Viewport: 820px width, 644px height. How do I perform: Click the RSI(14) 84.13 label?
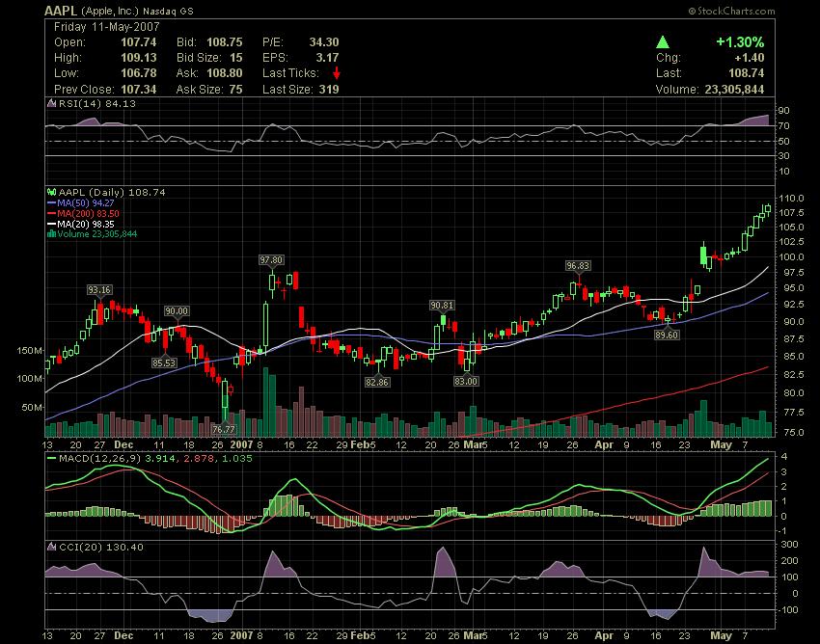(x=97, y=103)
